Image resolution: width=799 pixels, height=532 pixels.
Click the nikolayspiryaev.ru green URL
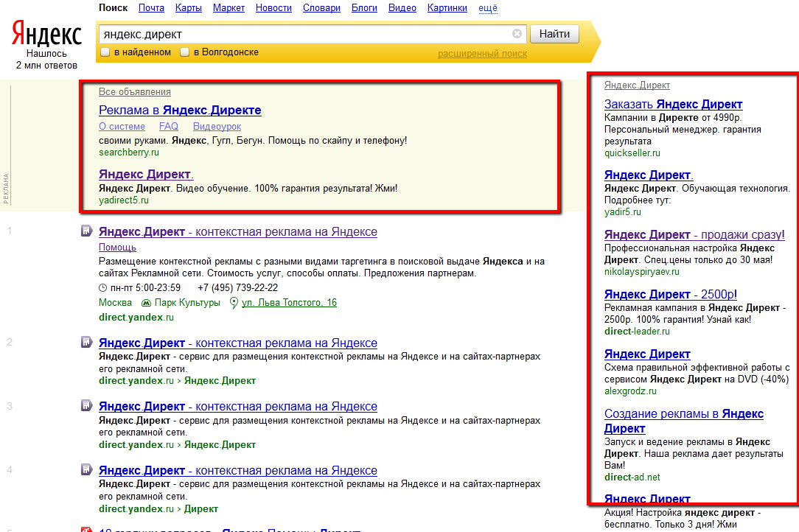coord(641,272)
